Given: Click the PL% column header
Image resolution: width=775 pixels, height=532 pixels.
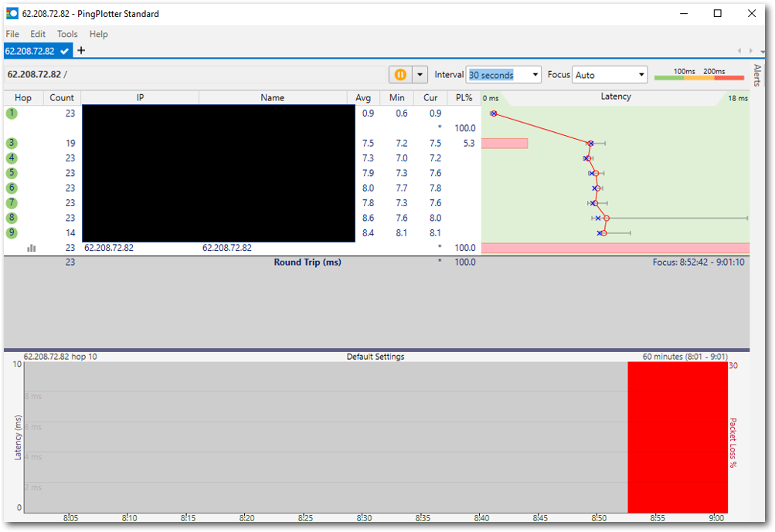Looking at the screenshot, I should [464, 98].
